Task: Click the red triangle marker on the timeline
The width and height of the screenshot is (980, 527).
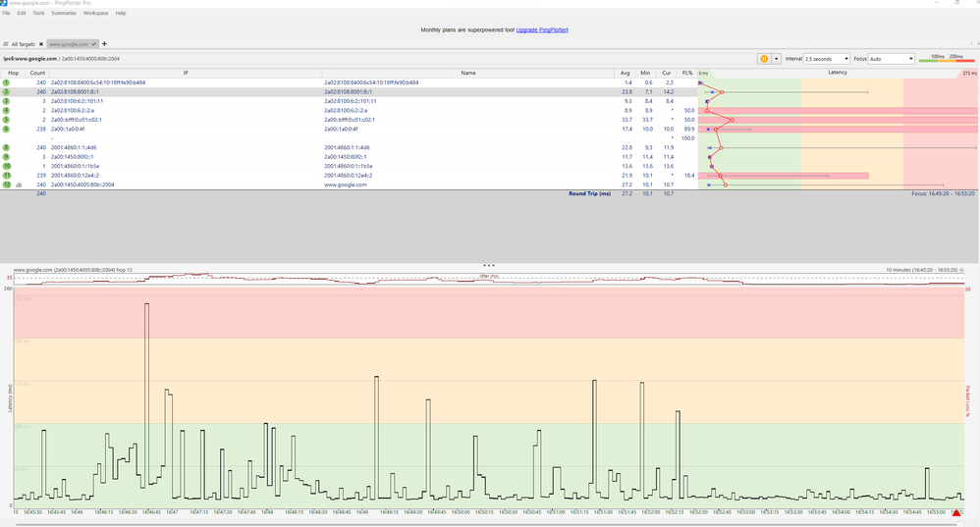Action: (x=955, y=512)
